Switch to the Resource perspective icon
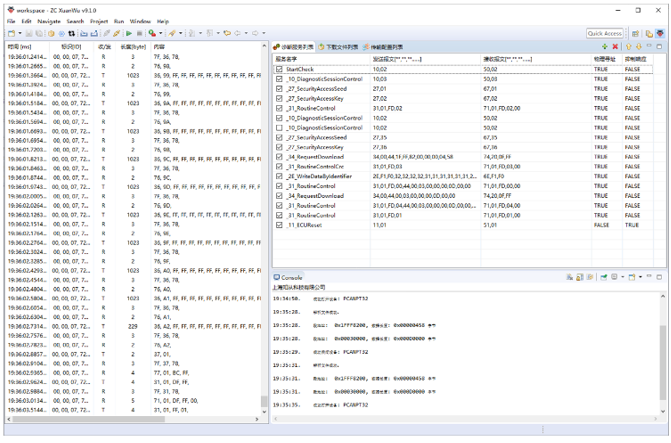This screenshot has height=443, width=671. (x=649, y=33)
